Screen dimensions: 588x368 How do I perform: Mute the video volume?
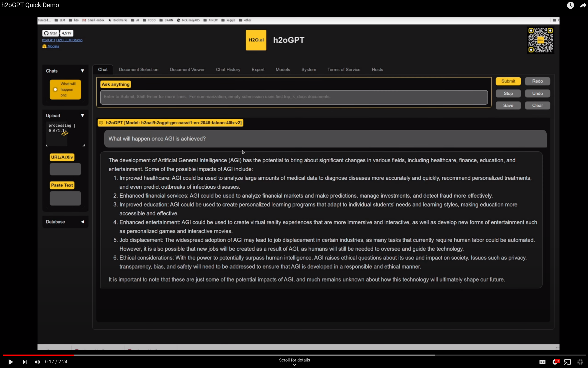[37, 362]
